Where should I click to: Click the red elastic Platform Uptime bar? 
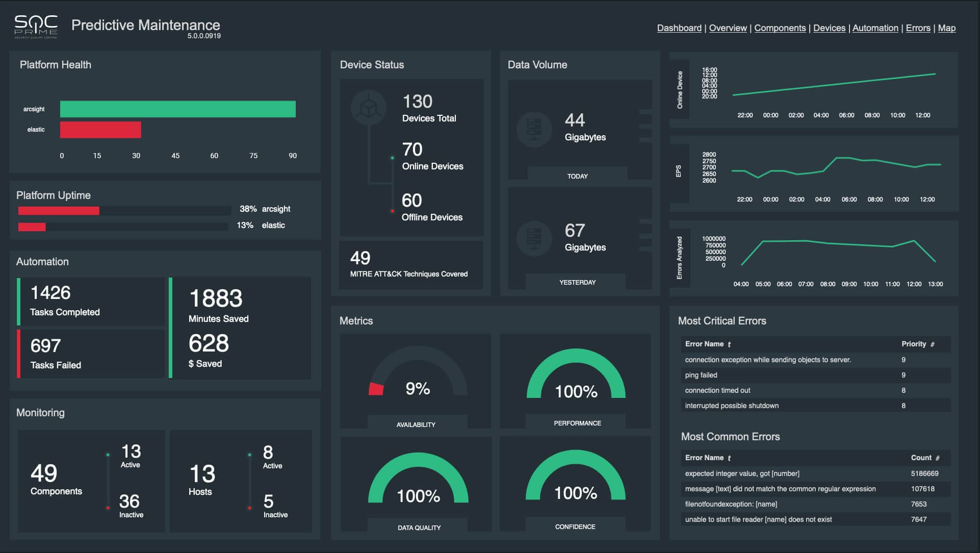[32, 227]
